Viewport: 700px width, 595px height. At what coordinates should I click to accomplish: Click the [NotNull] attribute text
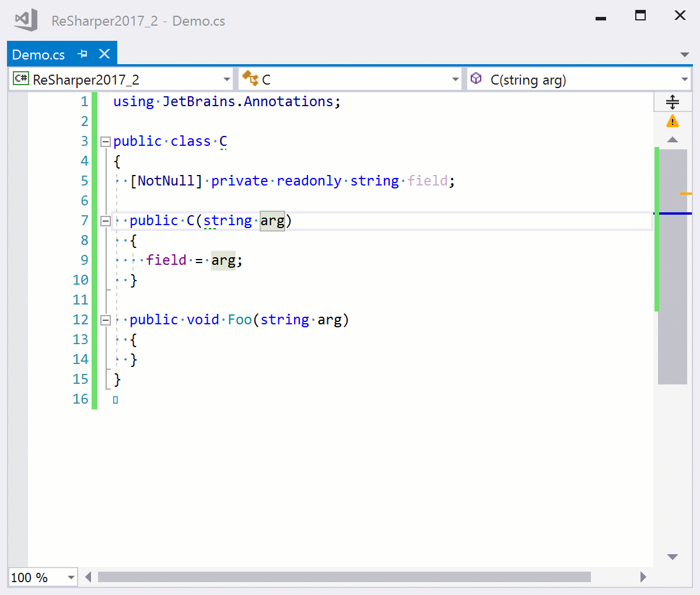(166, 181)
